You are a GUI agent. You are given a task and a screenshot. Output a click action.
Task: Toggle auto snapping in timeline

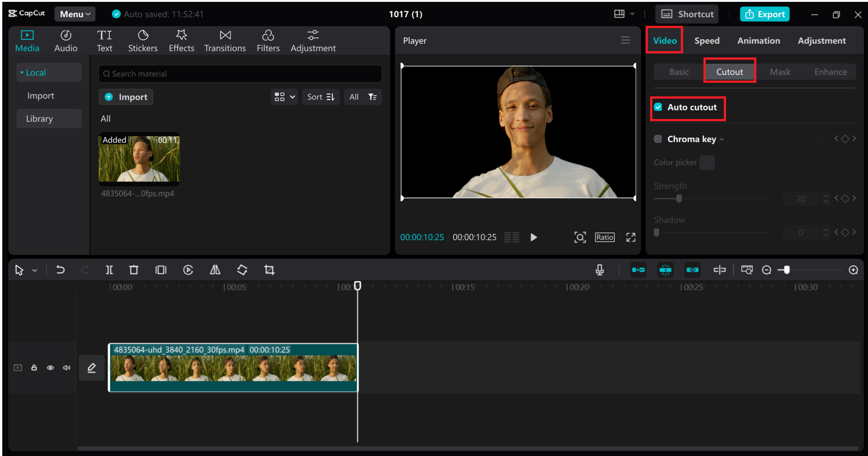coord(665,270)
